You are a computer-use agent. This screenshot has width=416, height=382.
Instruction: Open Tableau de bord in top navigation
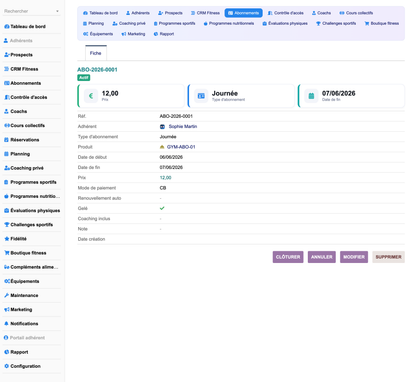[100, 13]
